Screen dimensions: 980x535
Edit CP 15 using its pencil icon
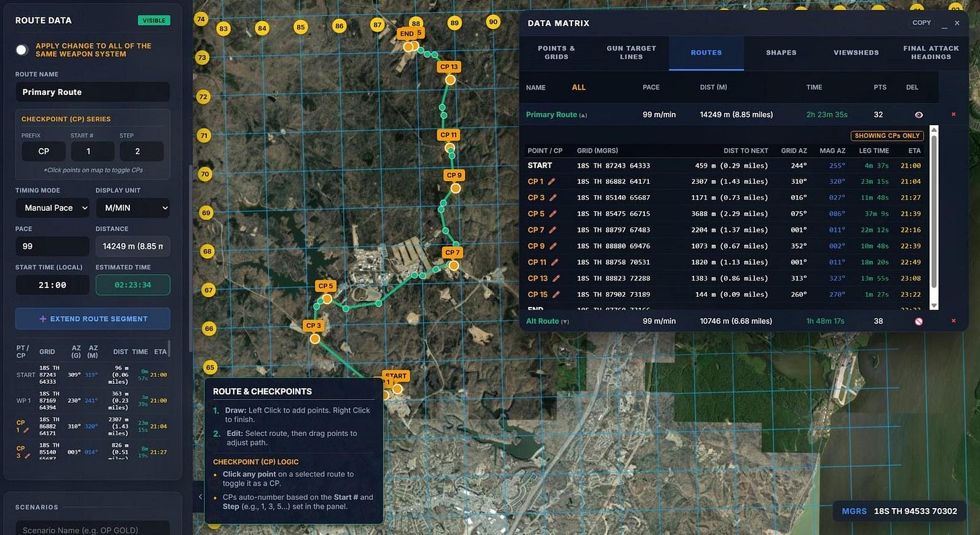point(556,295)
